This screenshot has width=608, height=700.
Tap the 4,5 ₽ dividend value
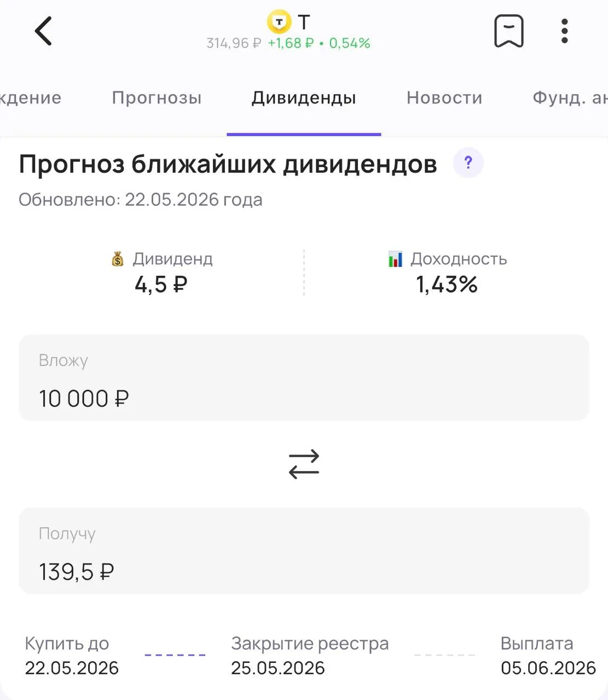pos(161,284)
